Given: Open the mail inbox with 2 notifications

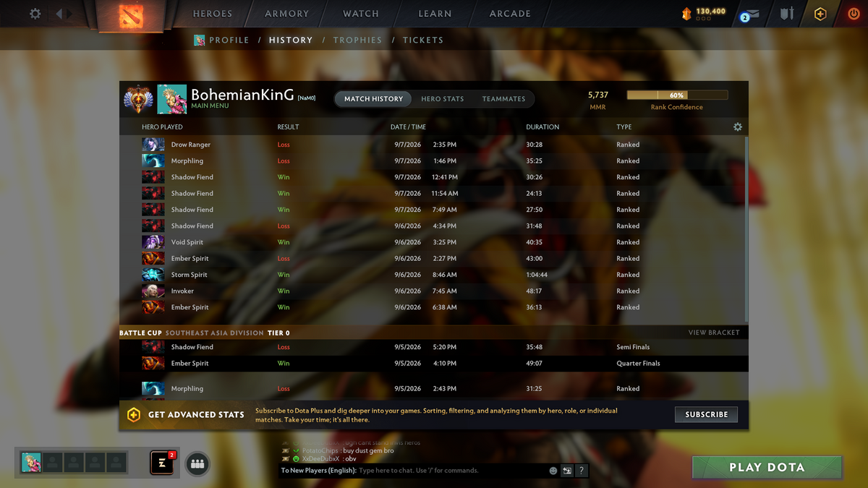Looking at the screenshot, I should tap(750, 14).
